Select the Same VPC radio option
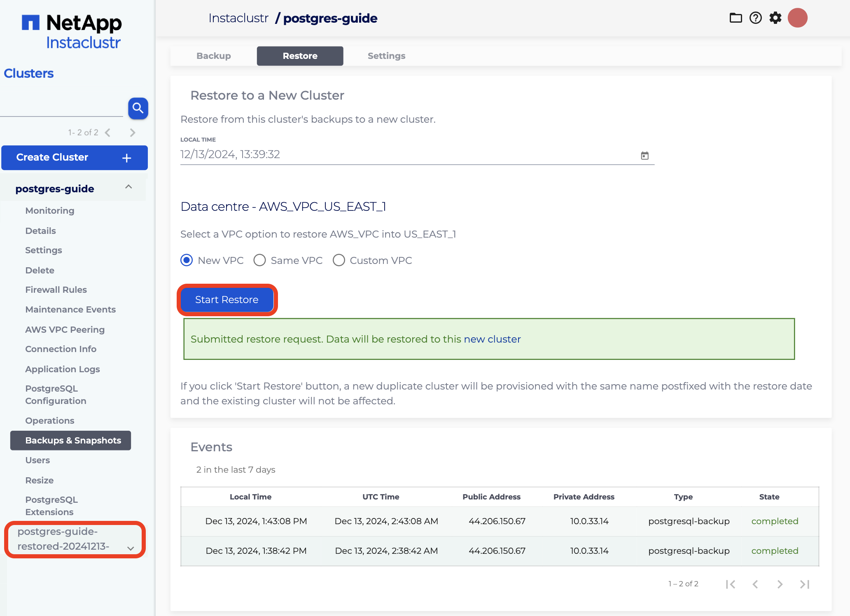The image size is (850, 616). [x=259, y=260]
